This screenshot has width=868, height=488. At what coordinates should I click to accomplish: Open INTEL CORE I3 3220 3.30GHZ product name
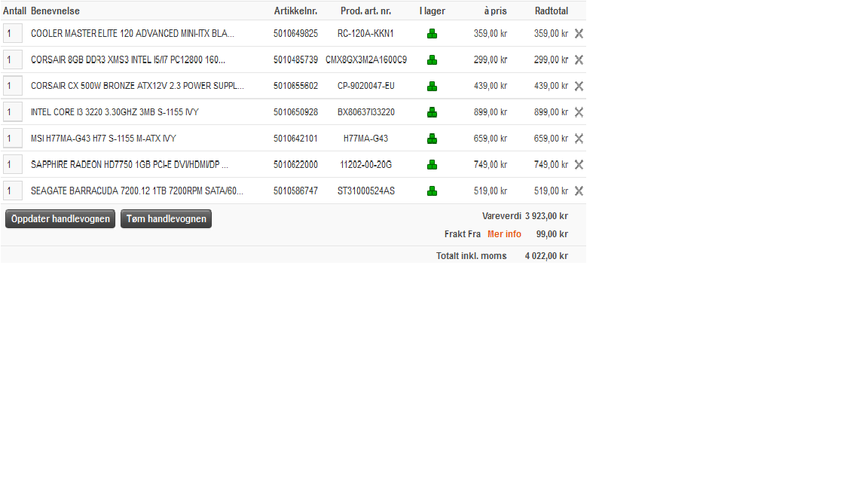click(x=115, y=112)
